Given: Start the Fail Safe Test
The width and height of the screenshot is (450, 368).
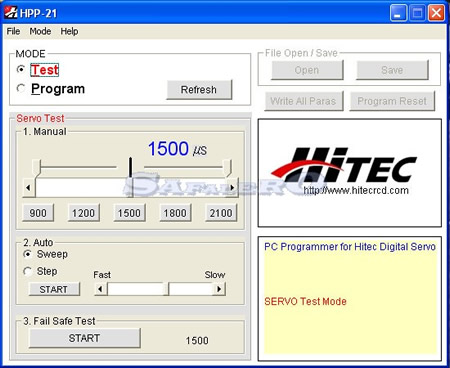Looking at the screenshot, I should (x=85, y=338).
